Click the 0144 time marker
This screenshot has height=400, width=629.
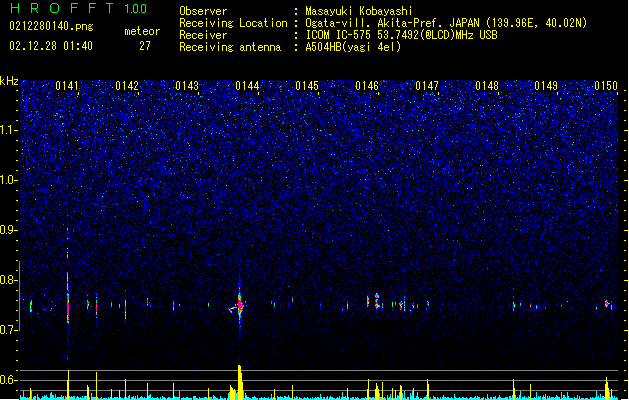247,86
